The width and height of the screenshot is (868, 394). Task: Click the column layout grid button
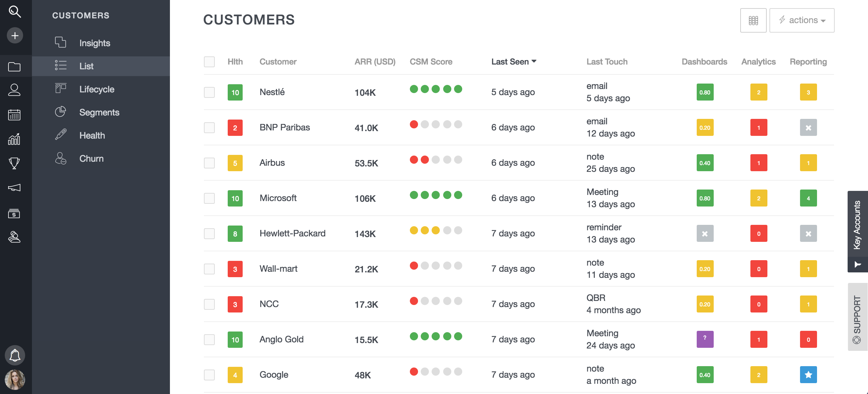(x=753, y=20)
